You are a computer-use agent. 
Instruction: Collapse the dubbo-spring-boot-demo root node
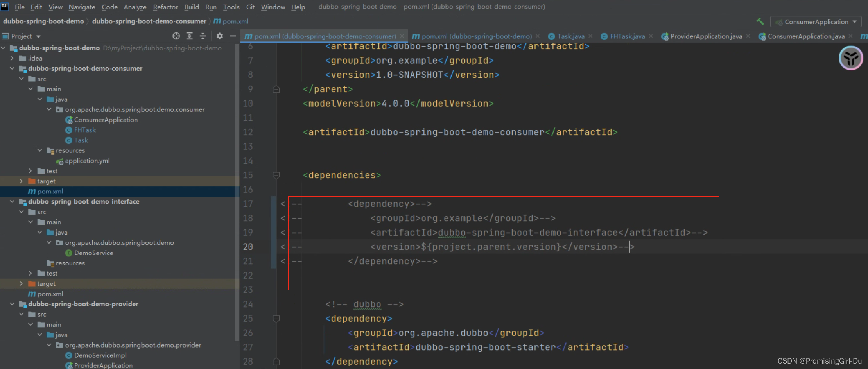click(x=4, y=48)
